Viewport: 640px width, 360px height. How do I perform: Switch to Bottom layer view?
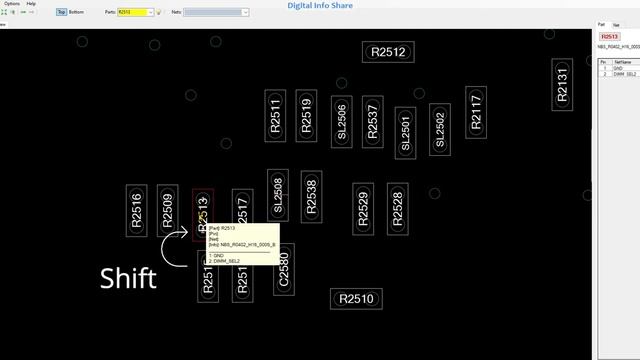click(76, 12)
